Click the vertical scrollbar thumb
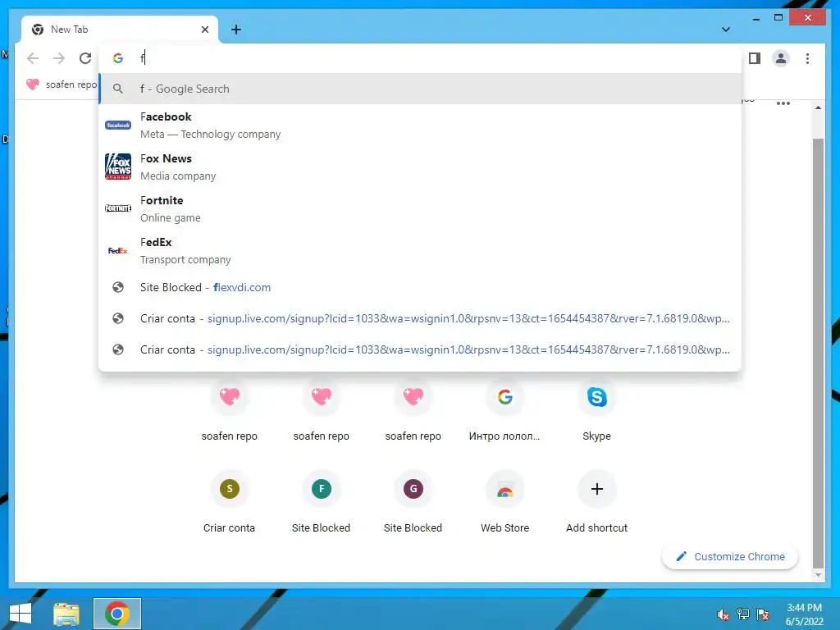Screen dimensions: 840x630 818,353
